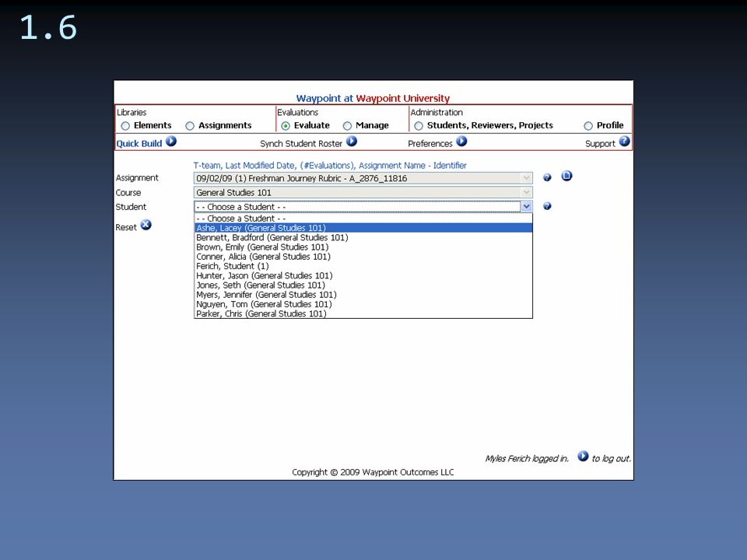Choose Nguyen, Tom from student list
The image size is (747, 560).
(x=363, y=304)
